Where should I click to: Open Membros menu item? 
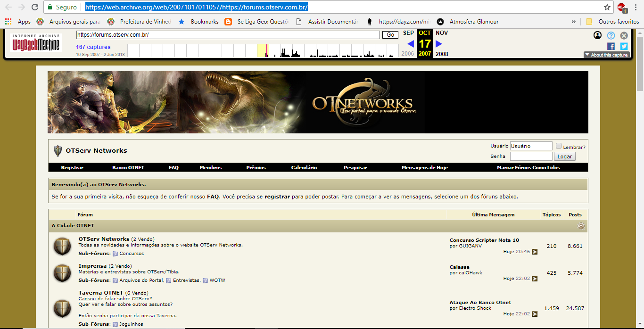pos(211,168)
